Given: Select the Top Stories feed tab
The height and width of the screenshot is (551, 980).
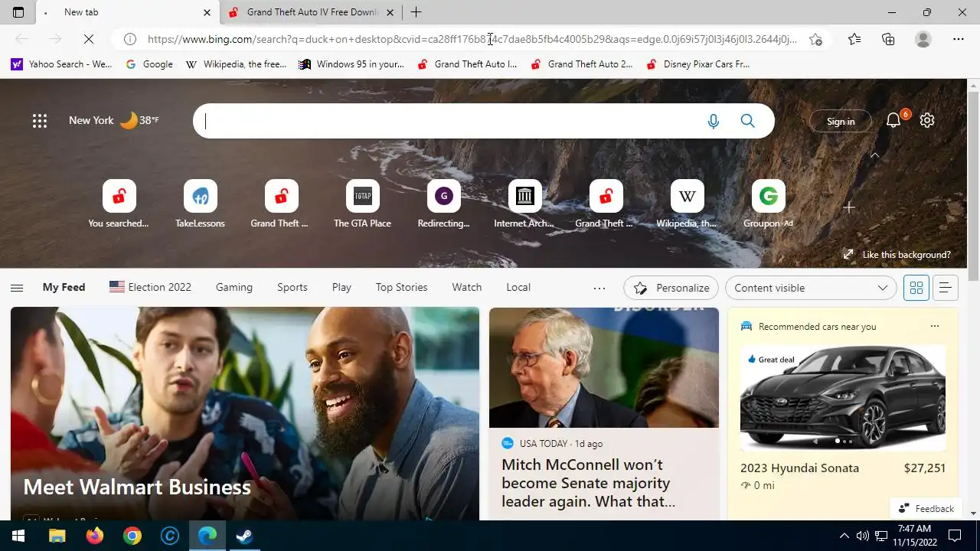Looking at the screenshot, I should click(x=401, y=287).
